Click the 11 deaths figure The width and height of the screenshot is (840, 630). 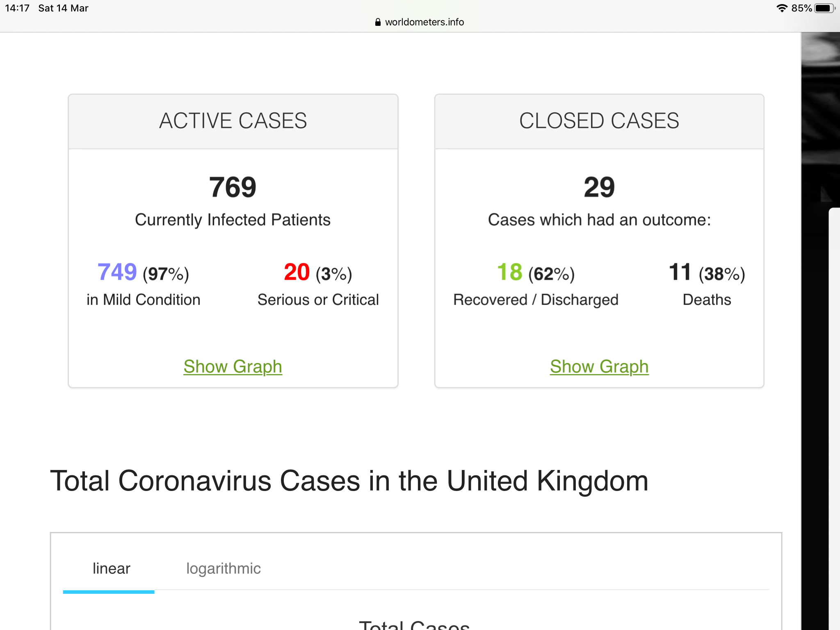[x=680, y=272]
